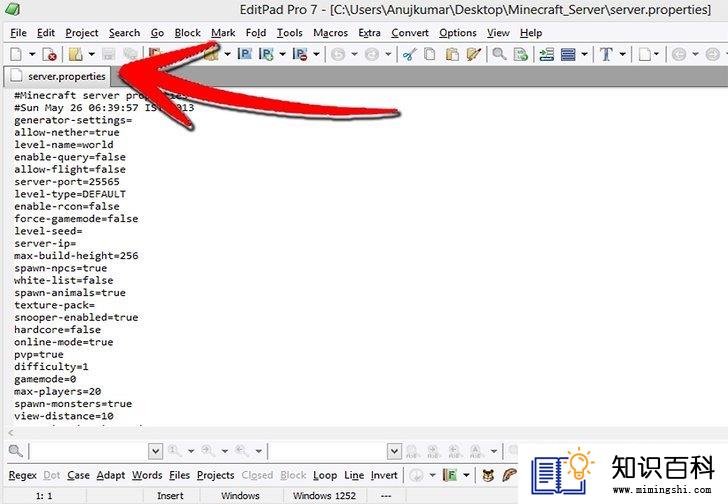Toggle the Files search option
Screen dimensions: 728x504
(179, 475)
